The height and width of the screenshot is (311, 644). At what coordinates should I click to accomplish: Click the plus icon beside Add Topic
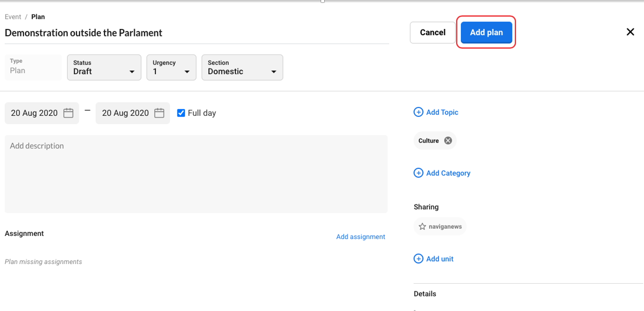tap(418, 112)
